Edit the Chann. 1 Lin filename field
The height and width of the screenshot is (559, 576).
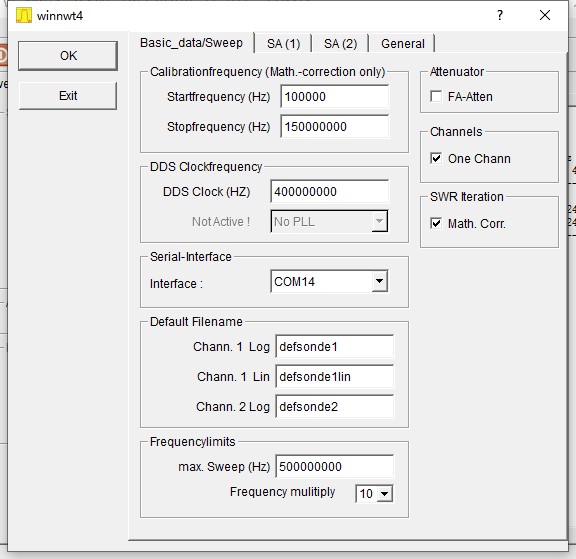pyautogui.click(x=335, y=376)
